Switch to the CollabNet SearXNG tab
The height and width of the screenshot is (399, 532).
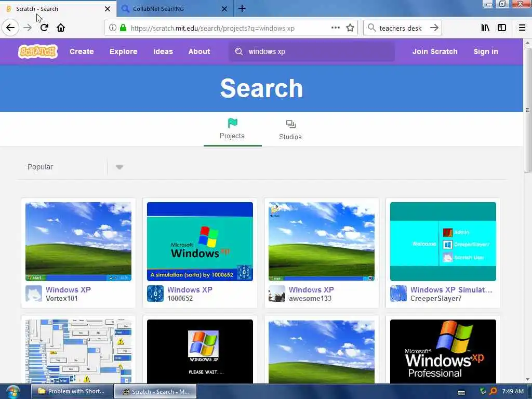pyautogui.click(x=175, y=9)
